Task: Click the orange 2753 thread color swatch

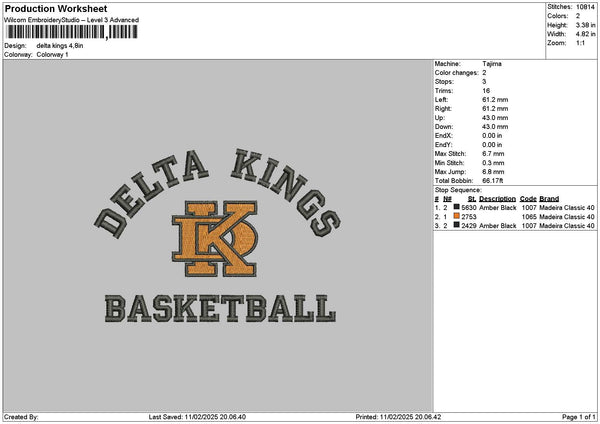Action: click(457, 216)
